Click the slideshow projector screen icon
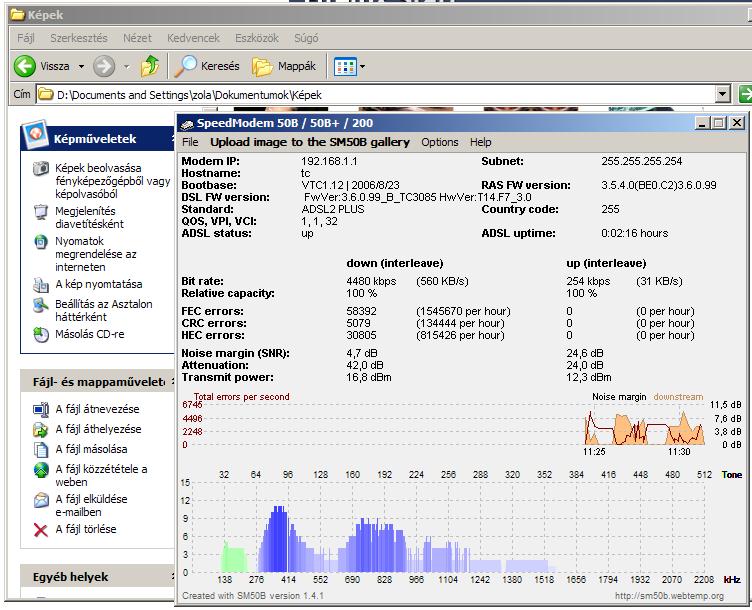 pyautogui.click(x=41, y=211)
